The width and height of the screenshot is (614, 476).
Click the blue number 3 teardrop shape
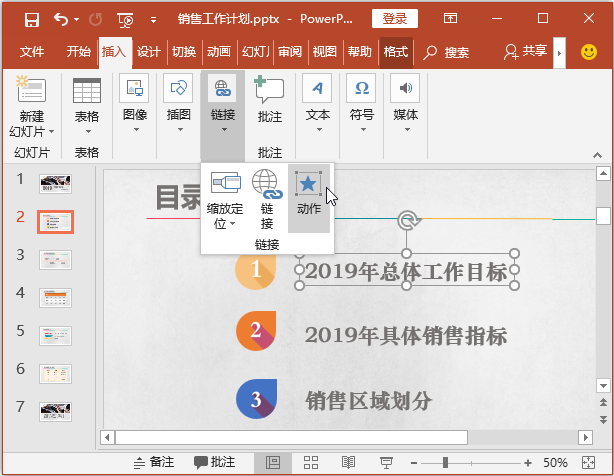(256, 399)
